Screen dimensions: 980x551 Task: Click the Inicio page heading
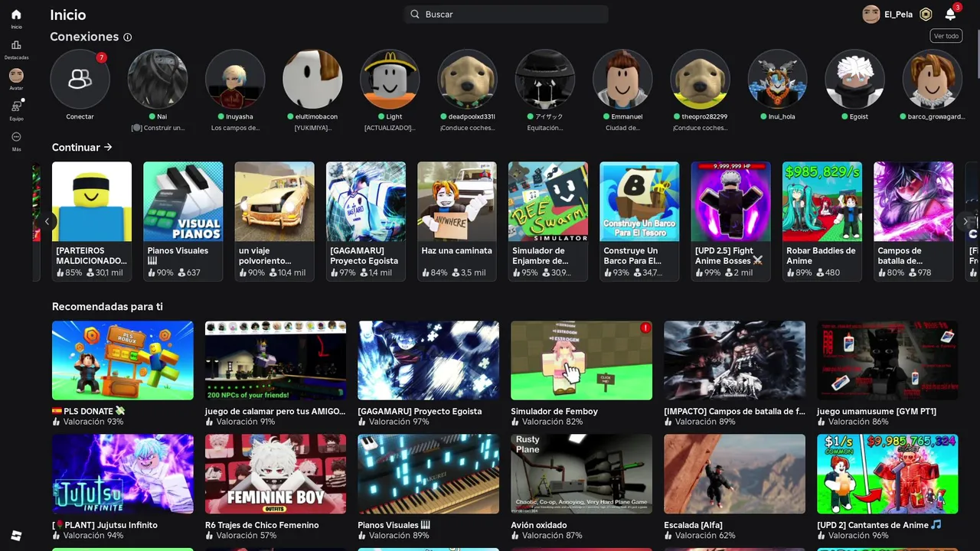coord(68,15)
